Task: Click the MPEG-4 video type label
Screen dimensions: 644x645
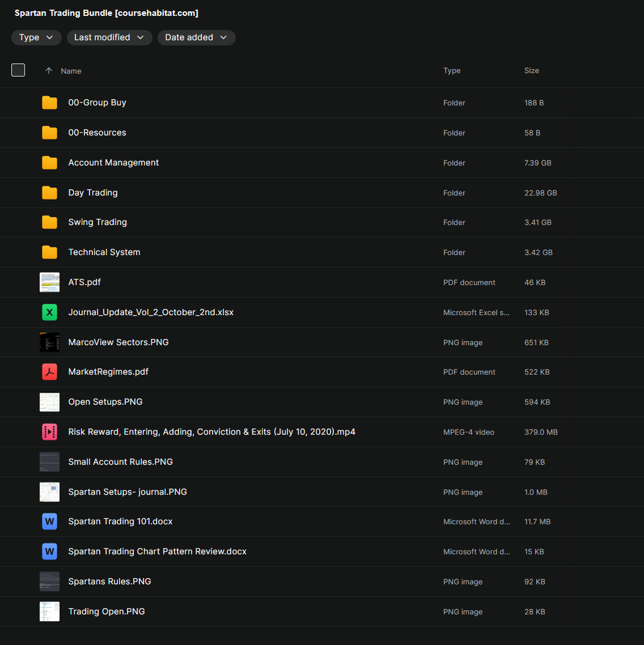Action: coord(469,432)
